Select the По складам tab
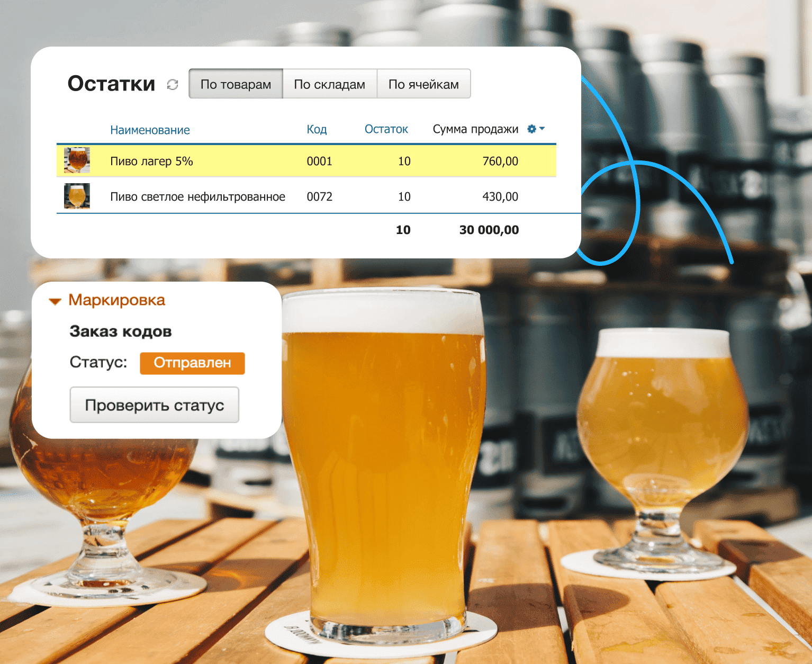 coord(329,84)
